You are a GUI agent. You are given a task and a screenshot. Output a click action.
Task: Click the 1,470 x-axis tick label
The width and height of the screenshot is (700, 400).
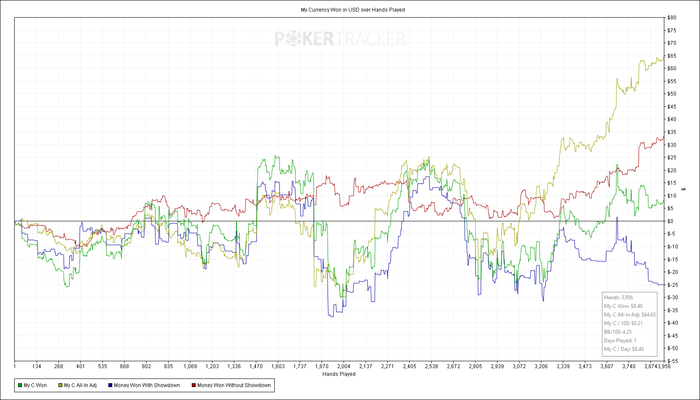click(x=256, y=366)
